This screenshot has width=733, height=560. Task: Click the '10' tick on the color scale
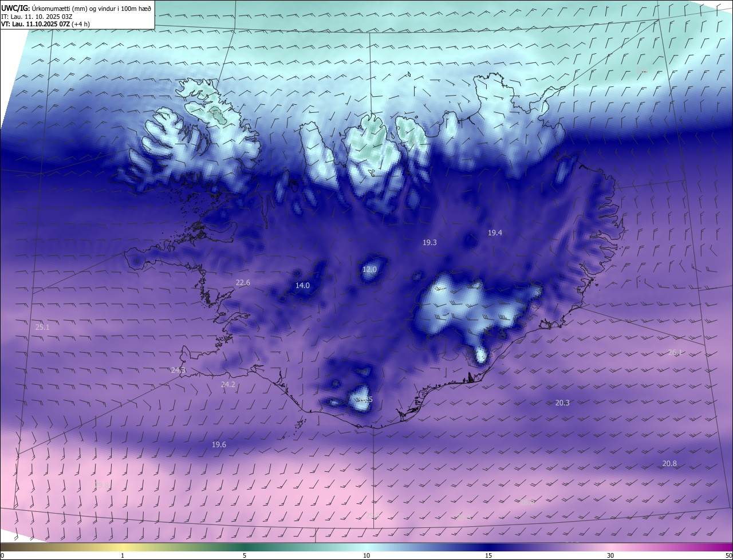point(366,555)
